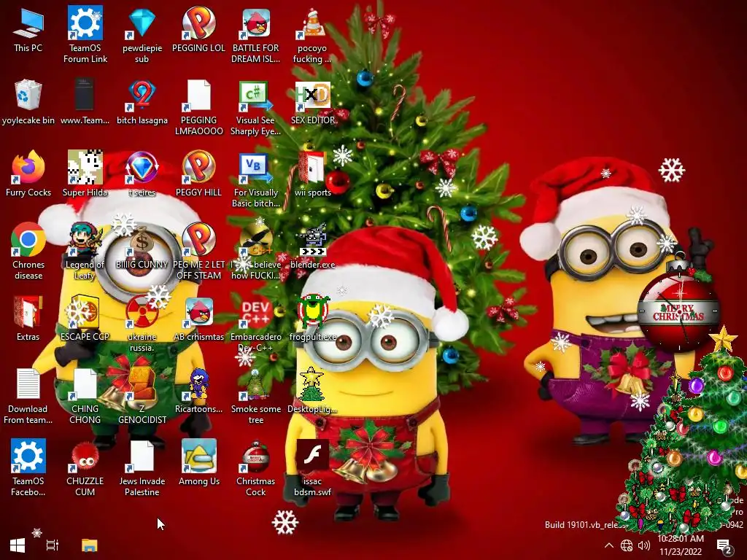Open the Action Center notifications icon
The width and height of the screenshot is (747, 560).
point(724,546)
